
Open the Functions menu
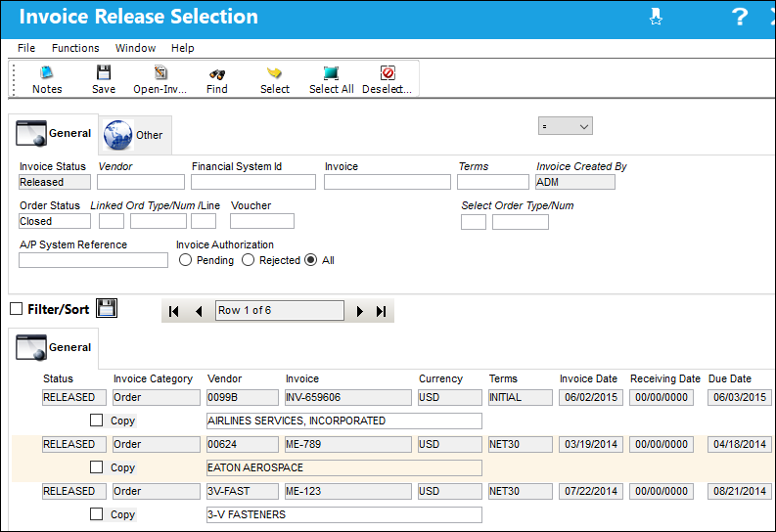pos(75,48)
